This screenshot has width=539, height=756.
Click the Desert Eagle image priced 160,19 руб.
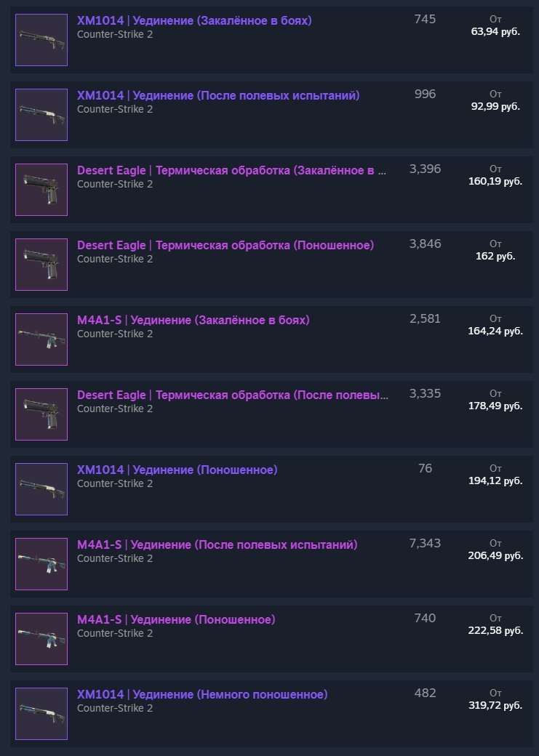(41, 190)
